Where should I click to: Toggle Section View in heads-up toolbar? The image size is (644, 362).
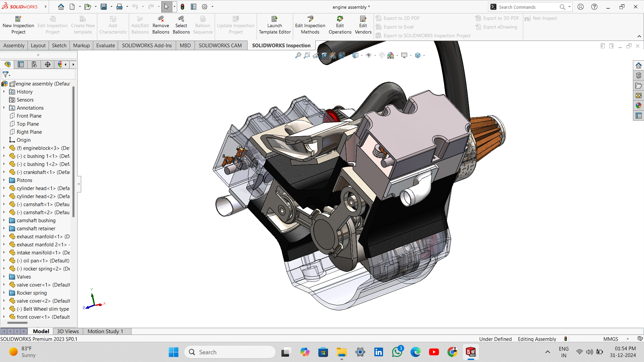[324, 56]
